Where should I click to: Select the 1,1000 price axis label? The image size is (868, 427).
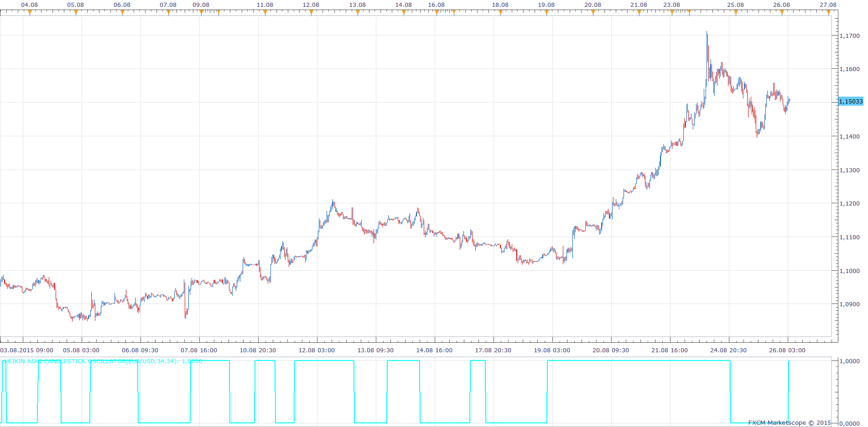click(x=850, y=271)
